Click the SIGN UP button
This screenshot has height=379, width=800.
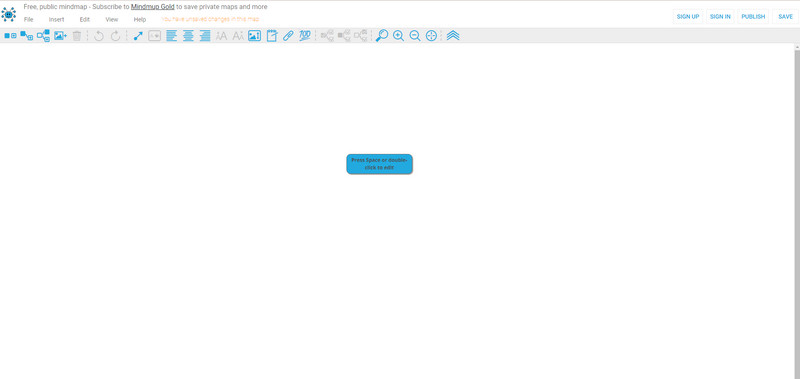(x=688, y=16)
